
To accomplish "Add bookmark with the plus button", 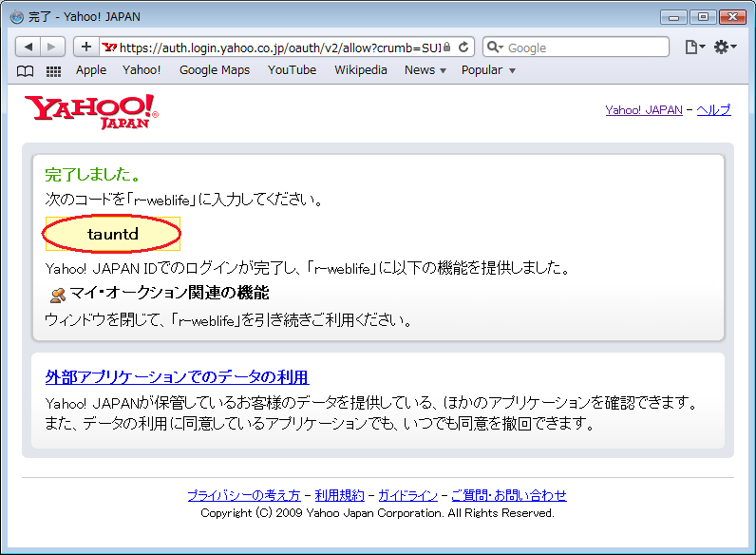I will (86, 47).
